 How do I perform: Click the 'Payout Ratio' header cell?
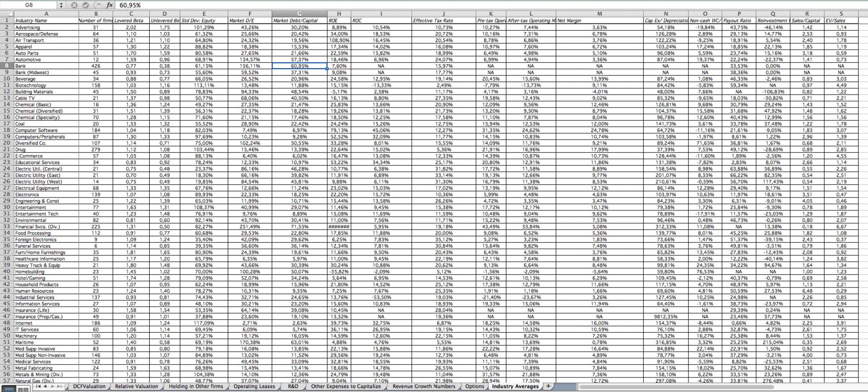tap(739, 21)
